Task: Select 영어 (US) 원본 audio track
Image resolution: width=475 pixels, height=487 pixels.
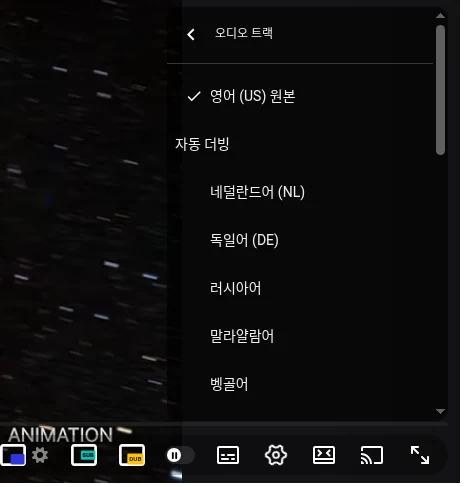Action: [x=300, y=96]
